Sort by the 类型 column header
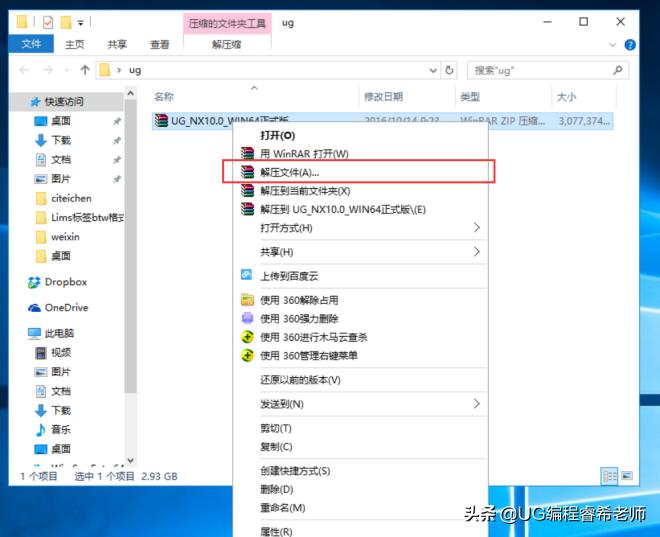 (470, 97)
